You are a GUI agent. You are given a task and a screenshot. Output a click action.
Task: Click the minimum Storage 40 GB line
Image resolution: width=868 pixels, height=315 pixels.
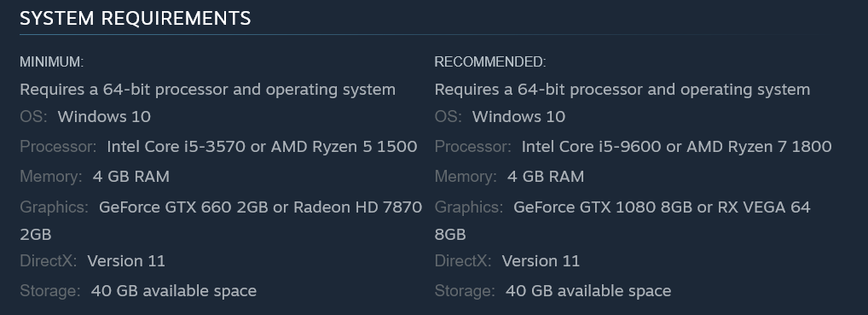tap(138, 290)
